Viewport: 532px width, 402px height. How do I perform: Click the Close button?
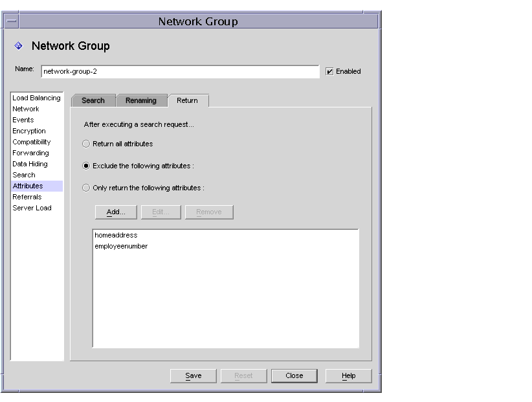tap(294, 375)
